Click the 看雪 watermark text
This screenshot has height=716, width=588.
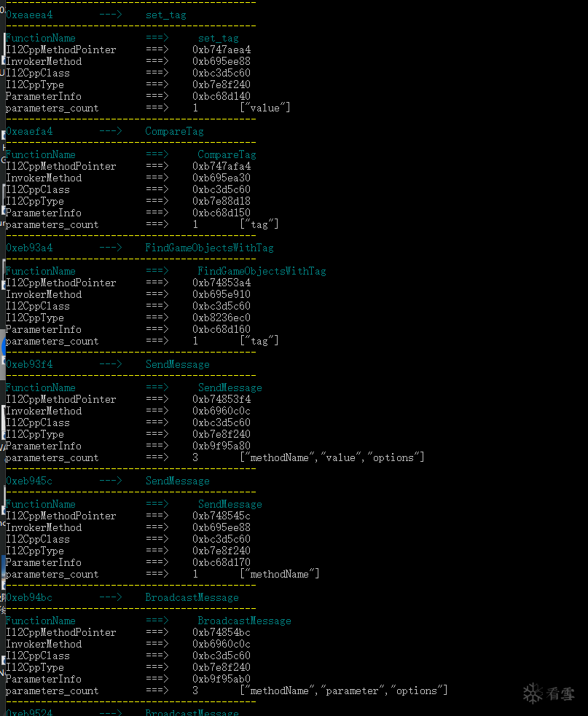pyautogui.click(x=560, y=693)
